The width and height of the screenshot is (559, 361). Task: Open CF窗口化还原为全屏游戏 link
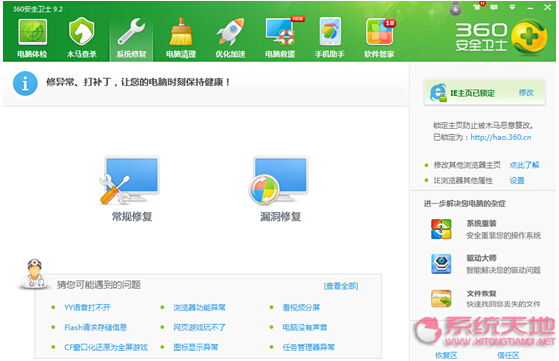pos(106,347)
